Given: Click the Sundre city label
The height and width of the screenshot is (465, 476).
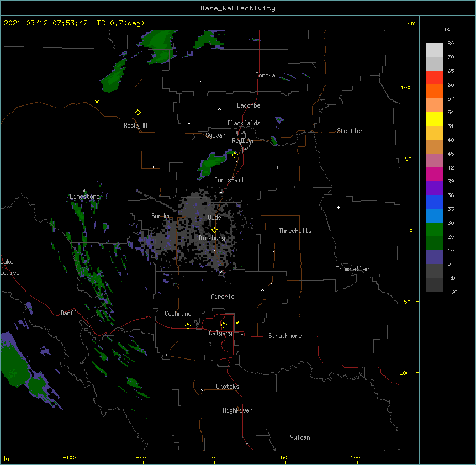Looking at the screenshot, I should [161, 216].
